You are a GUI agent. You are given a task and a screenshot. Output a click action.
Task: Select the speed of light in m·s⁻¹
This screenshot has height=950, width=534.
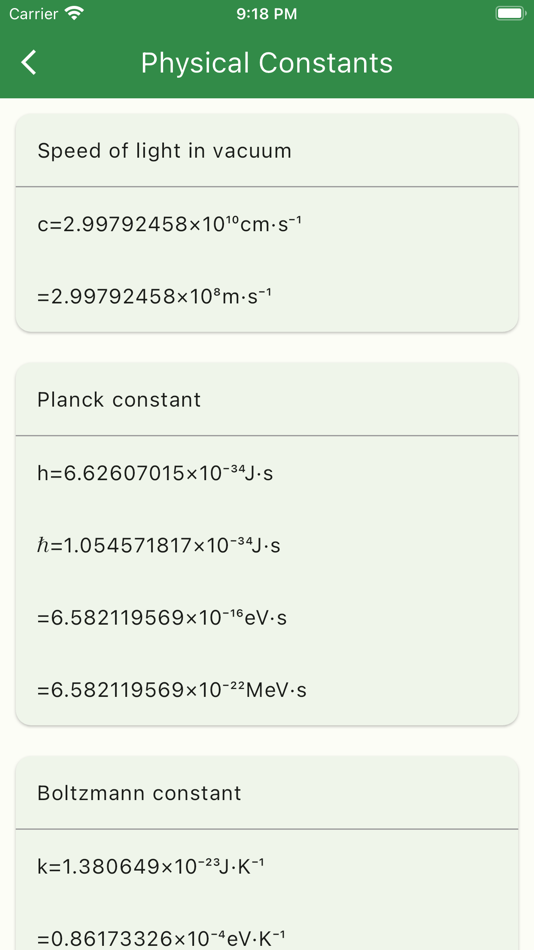pyautogui.click(x=155, y=297)
